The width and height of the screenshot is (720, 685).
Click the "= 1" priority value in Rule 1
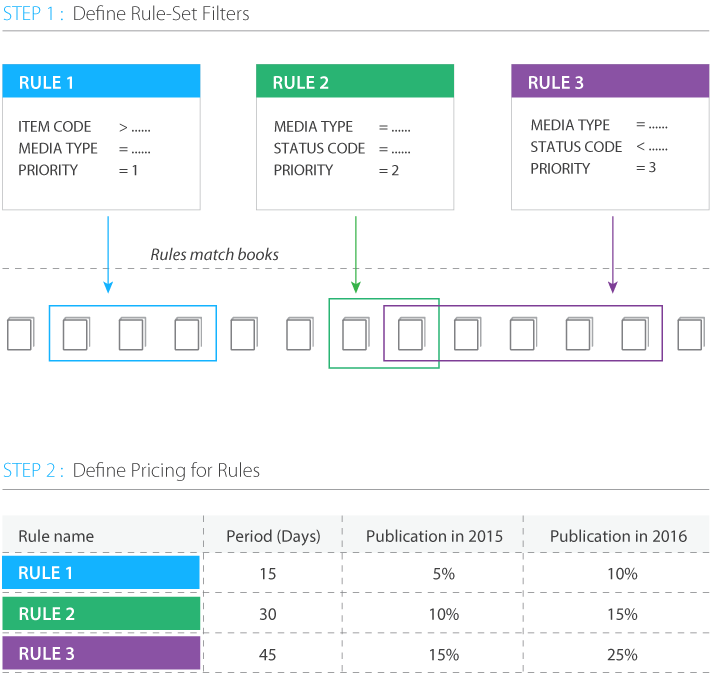[128, 171]
